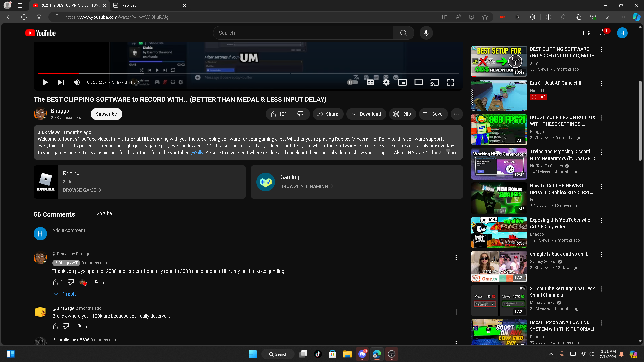Image resolution: width=644 pixels, height=362 pixels.
Task: Open TikTok from the taskbar
Action: 318,354
